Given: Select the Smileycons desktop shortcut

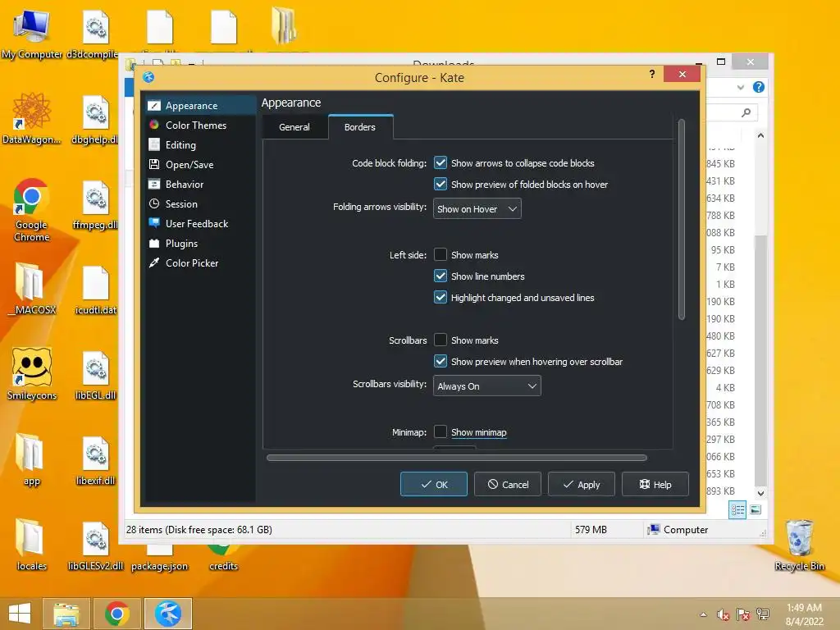Looking at the screenshot, I should (x=32, y=373).
